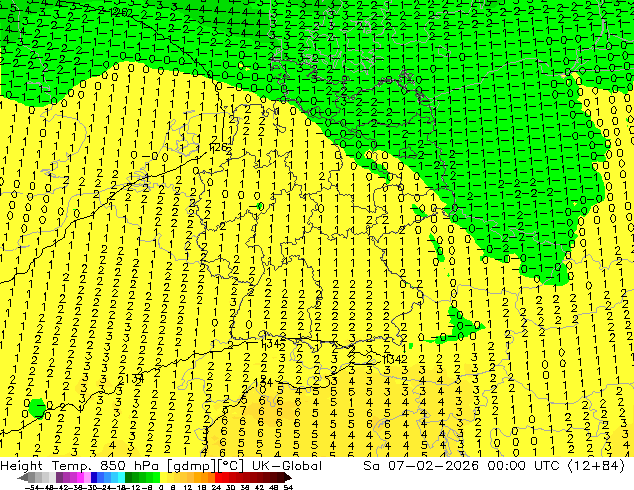Click the "1342" contour height label
Image resolution: width=634 pixels, height=490 pixels.
tap(395, 359)
